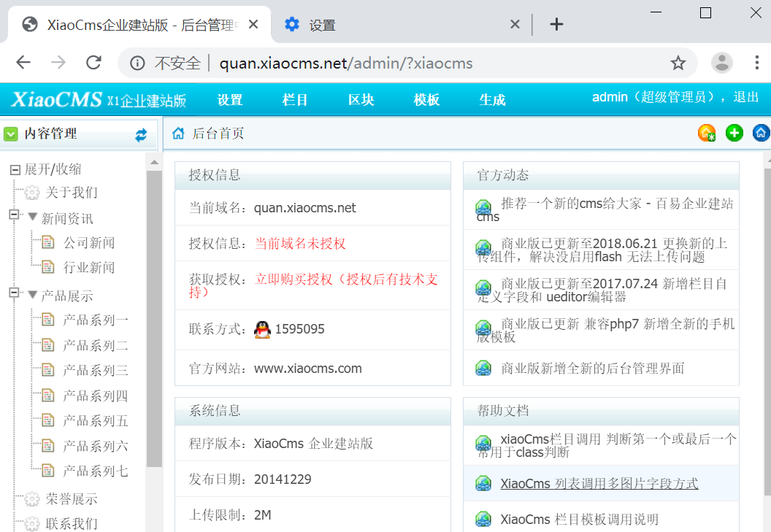Click the browser back arrow
This screenshot has width=771, height=532.
tap(23, 63)
